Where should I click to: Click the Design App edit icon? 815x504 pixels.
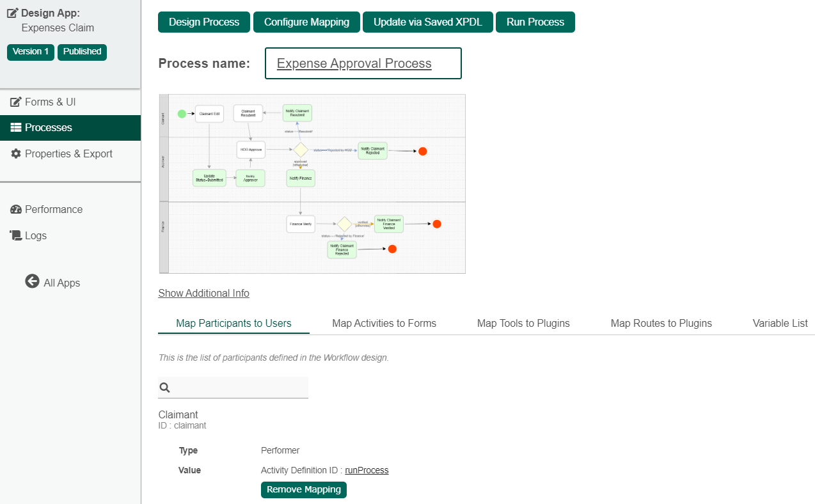click(x=12, y=13)
